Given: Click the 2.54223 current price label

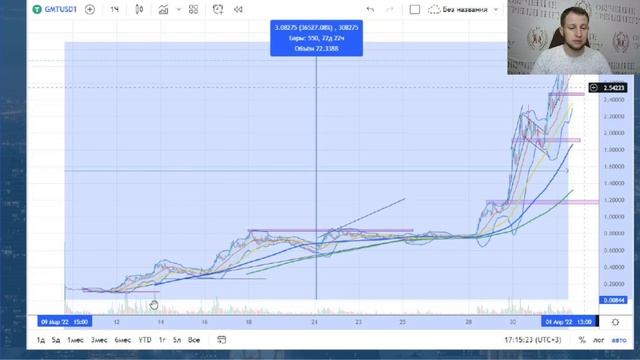Looking at the screenshot, I should (x=608, y=88).
